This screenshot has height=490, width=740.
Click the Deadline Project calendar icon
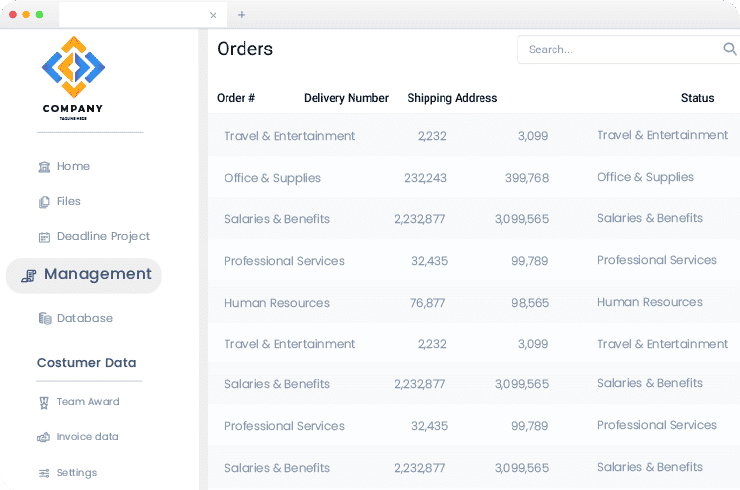coord(44,237)
